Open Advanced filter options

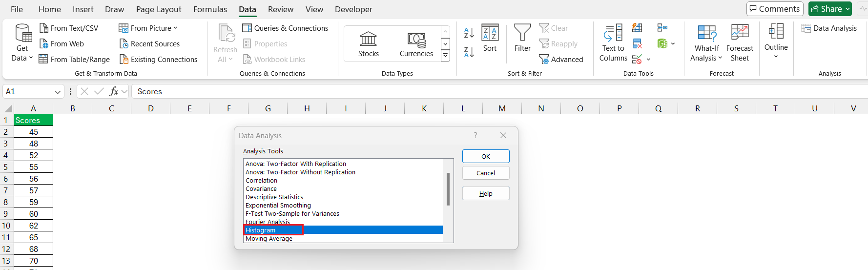pyautogui.click(x=561, y=60)
